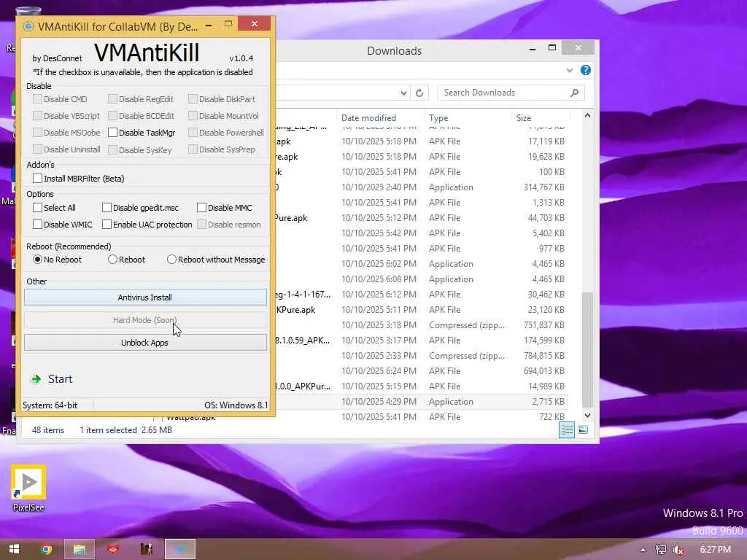Click the fourth taskbar app icon
Screen dimensions: 747x560
[146, 549]
